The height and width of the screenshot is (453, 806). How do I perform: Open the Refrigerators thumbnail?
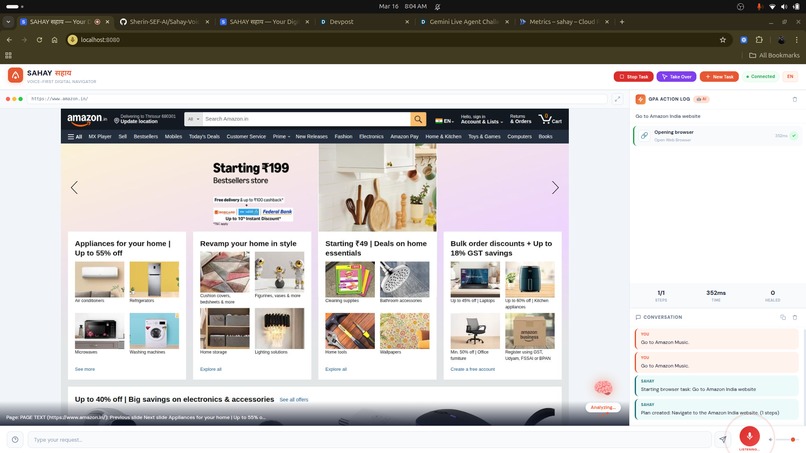154,279
